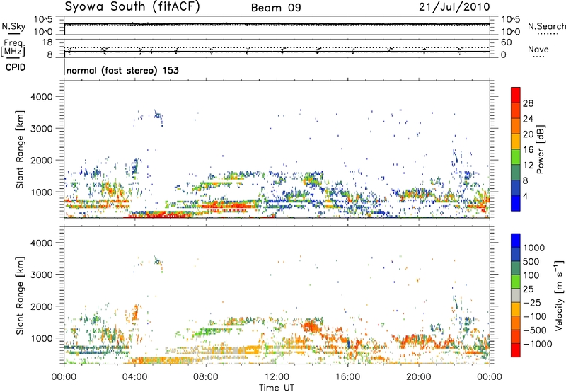Click the 'Power [dB]' color bar title
This screenshot has width=566, height=392.
pos(540,149)
